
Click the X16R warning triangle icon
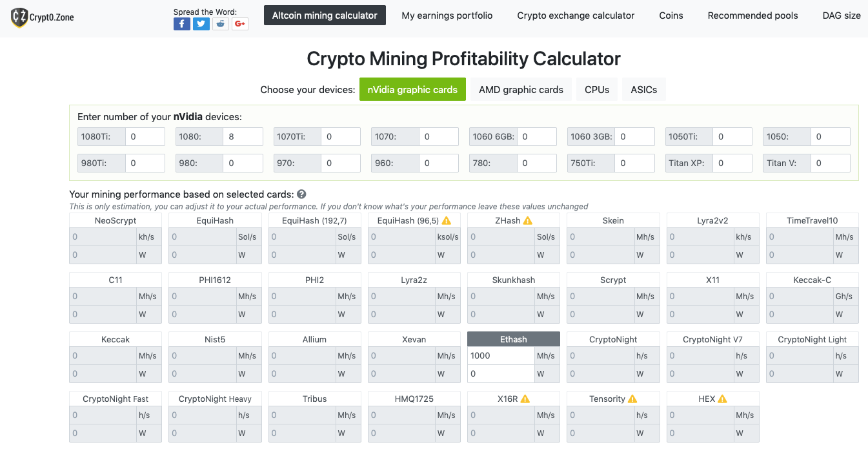pyautogui.click(x=525, y=399)
